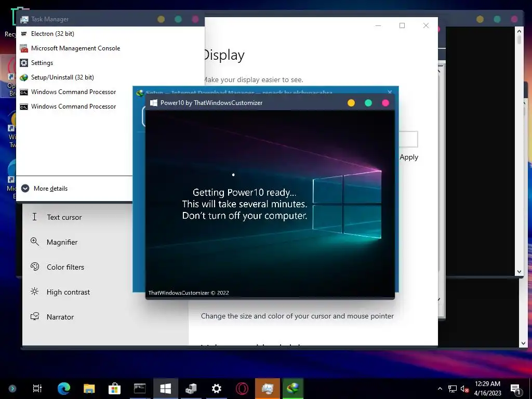Click green button on Power10 title bar
The height and width of the screenshot is (399, 532).
[x=368, y=103]
